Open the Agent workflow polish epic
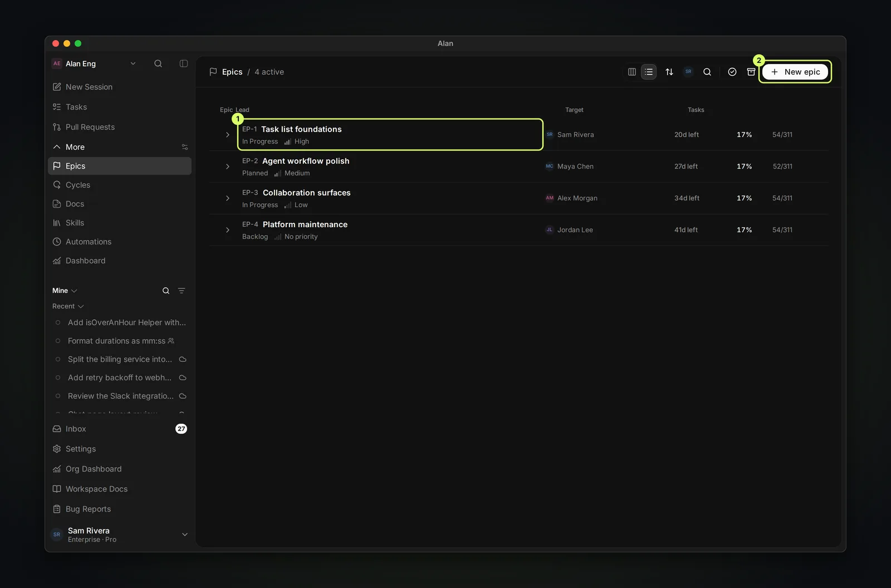891x588 pixels. (306, 161)
